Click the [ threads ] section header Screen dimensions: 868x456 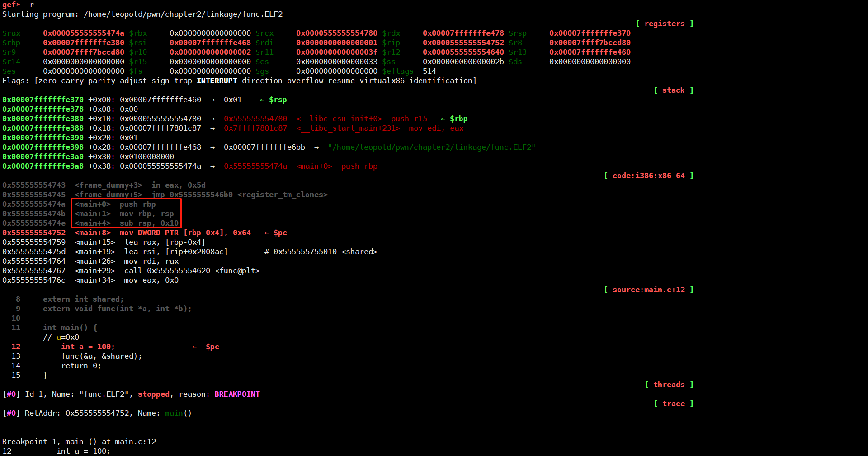[x=669, y=385]
